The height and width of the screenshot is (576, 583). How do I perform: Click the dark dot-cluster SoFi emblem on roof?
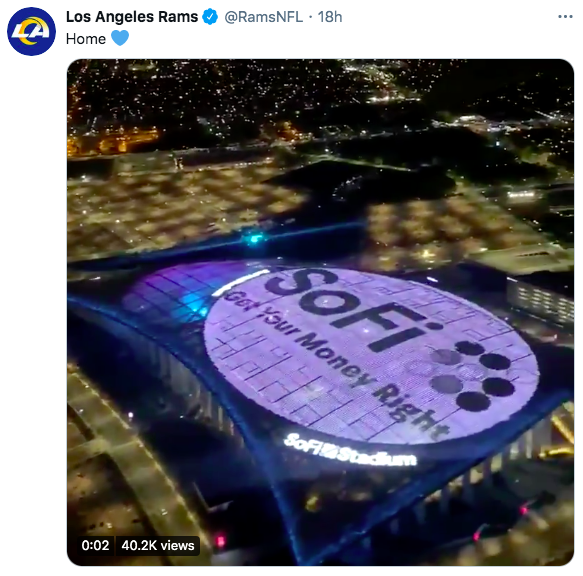click(x=473, y=374)
